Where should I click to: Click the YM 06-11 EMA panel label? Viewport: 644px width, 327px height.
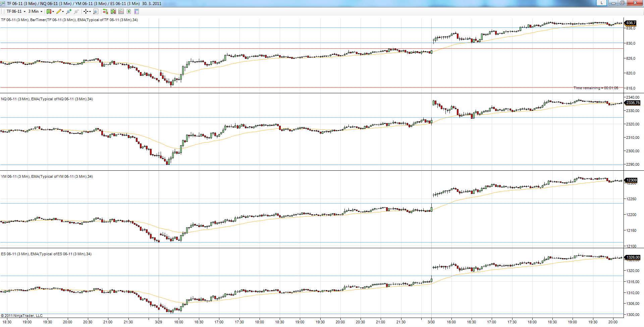47,176
